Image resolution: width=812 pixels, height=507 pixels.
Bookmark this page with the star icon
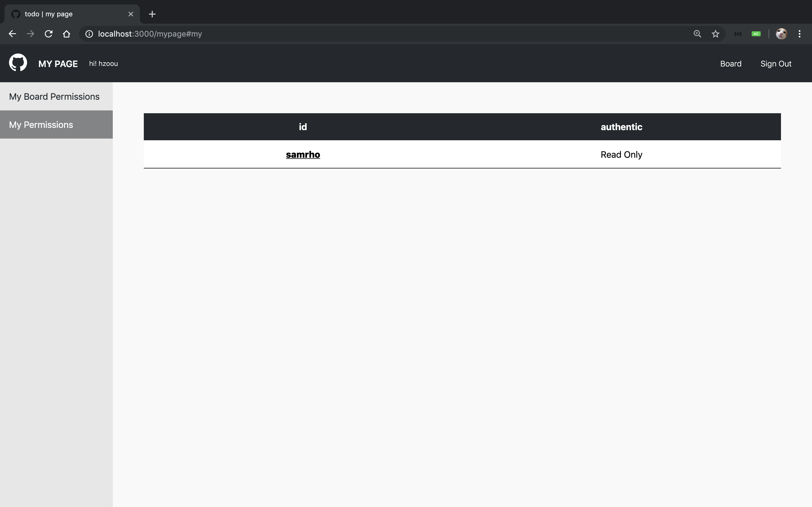pos(715,34)
